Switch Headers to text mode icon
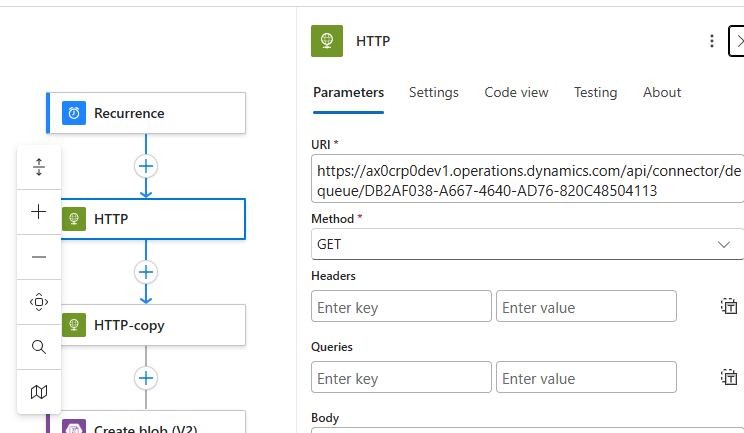This screenshot has height=433, width=744. click(x=729, y=306)
